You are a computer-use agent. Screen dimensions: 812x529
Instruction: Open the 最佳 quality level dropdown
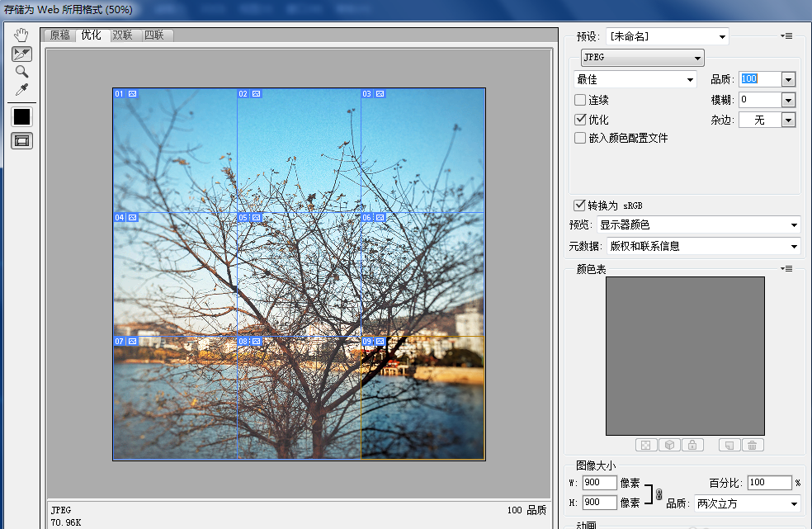(x=635, y=79)
